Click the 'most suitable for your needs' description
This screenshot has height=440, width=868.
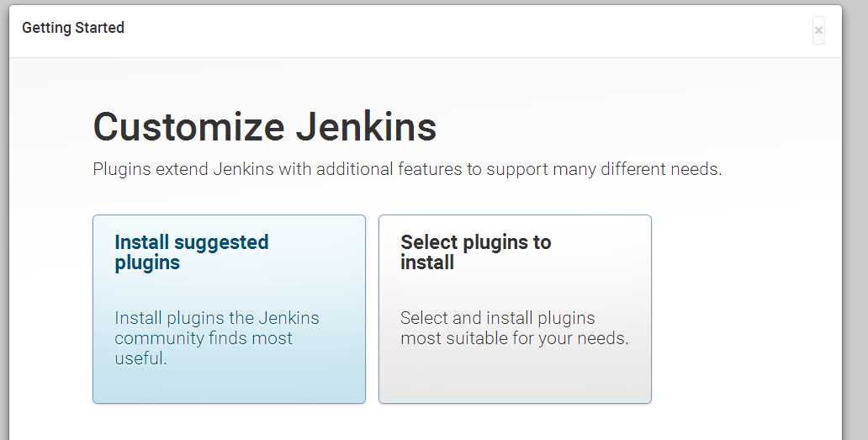click(x=514, y=338)
